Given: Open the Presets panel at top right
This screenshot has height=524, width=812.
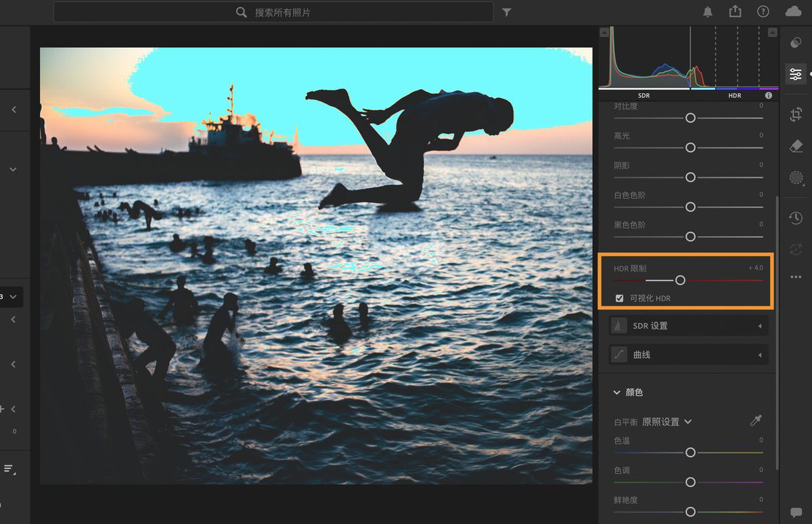Looking at the screenshot, I should (x=795, y=43).
